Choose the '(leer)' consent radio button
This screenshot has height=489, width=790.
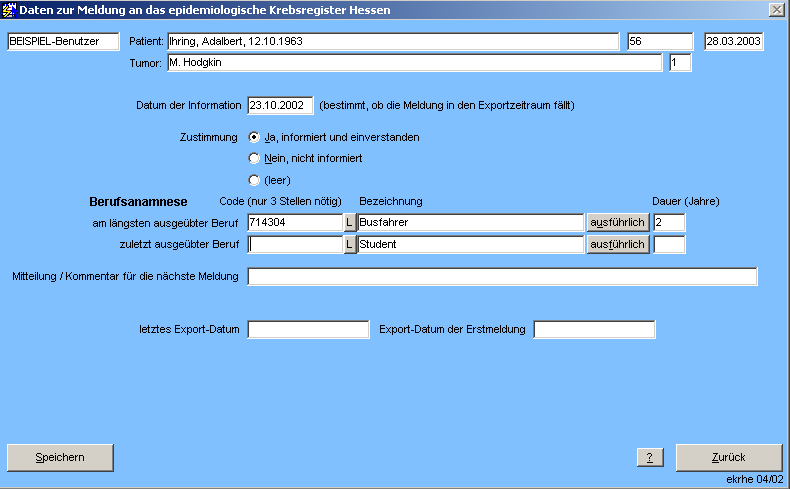coord(254,180)
